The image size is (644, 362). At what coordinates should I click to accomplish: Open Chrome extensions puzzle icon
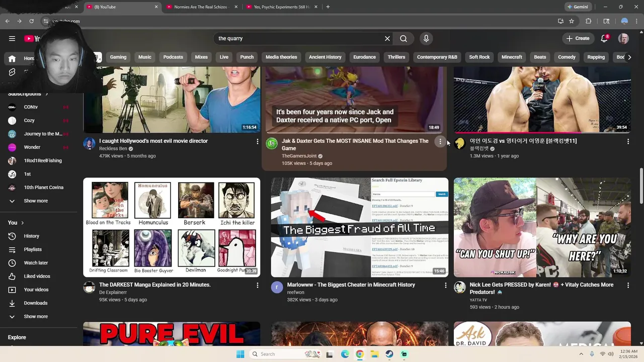point(589,21)
